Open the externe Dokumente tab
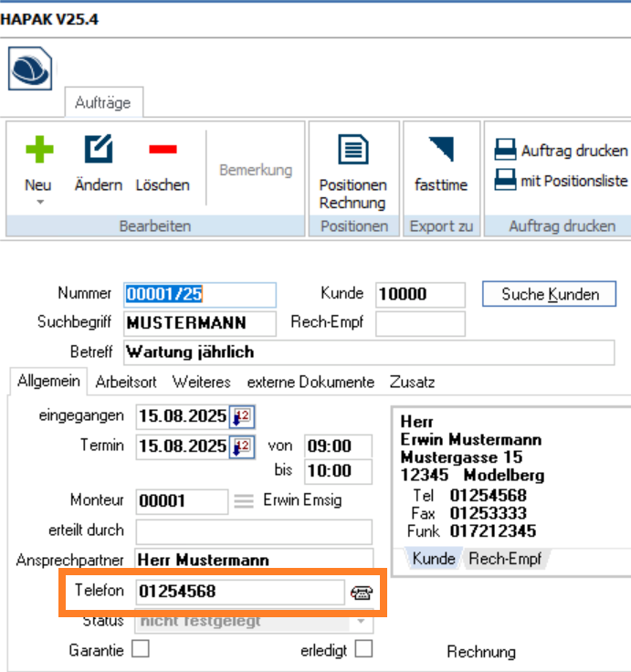631x672 pixels. [x=310, y=382]
